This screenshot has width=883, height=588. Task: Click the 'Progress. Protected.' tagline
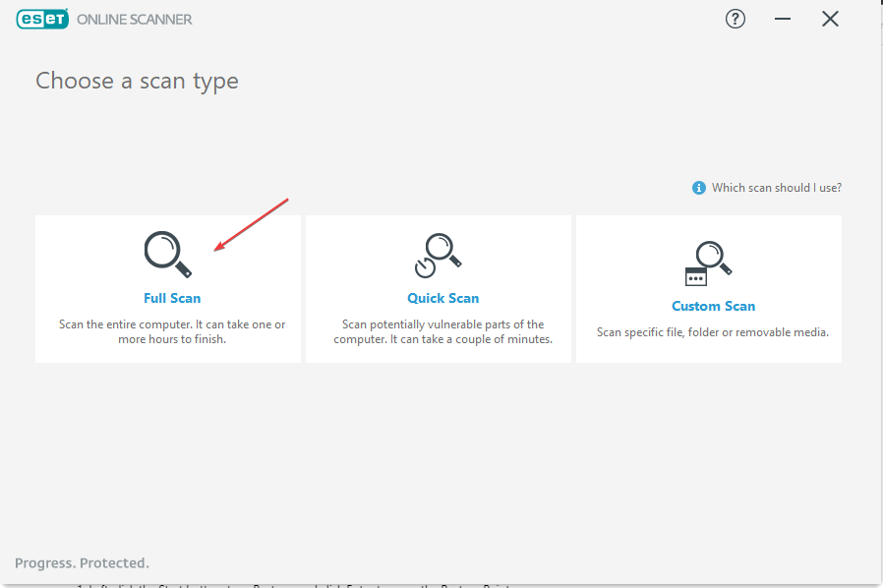(x=83, y=563)
